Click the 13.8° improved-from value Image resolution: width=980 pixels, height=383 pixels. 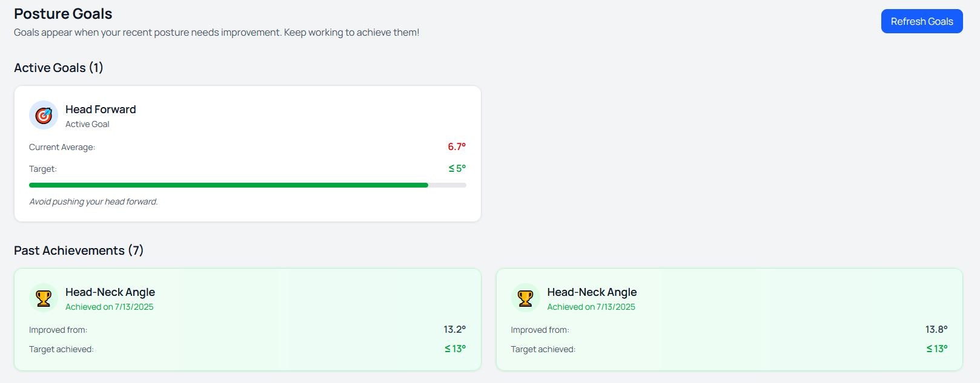coord(936,329)
